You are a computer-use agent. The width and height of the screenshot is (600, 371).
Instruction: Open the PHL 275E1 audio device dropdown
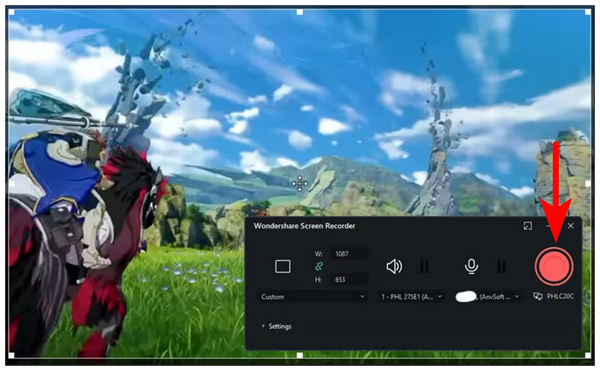(412, 297)
